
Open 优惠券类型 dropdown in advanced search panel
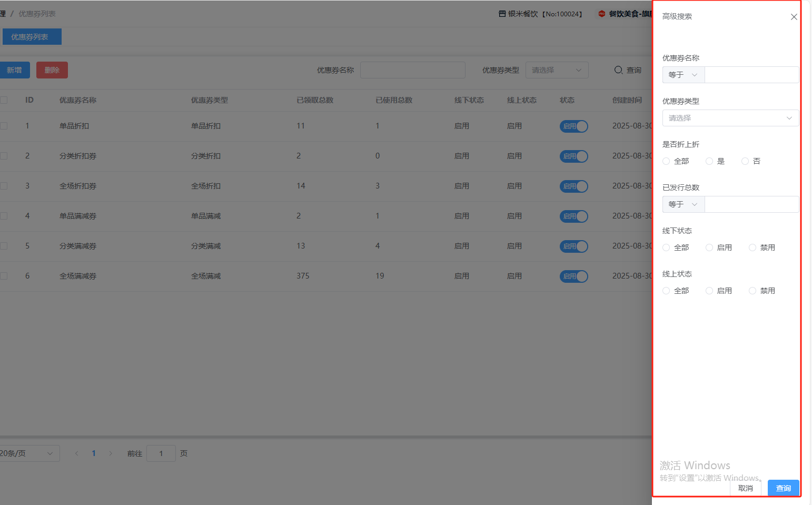(x=730, y=118)
